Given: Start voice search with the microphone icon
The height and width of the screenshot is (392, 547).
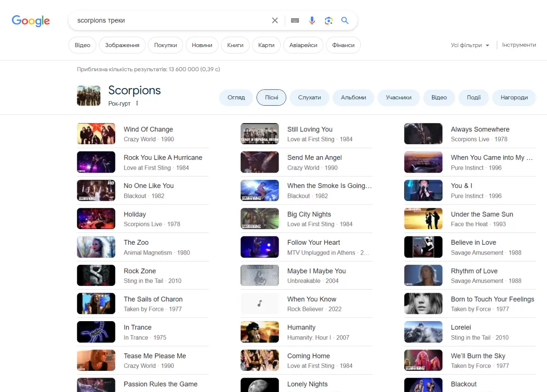Looking at the screenshot, I should [x=312, y=20].
